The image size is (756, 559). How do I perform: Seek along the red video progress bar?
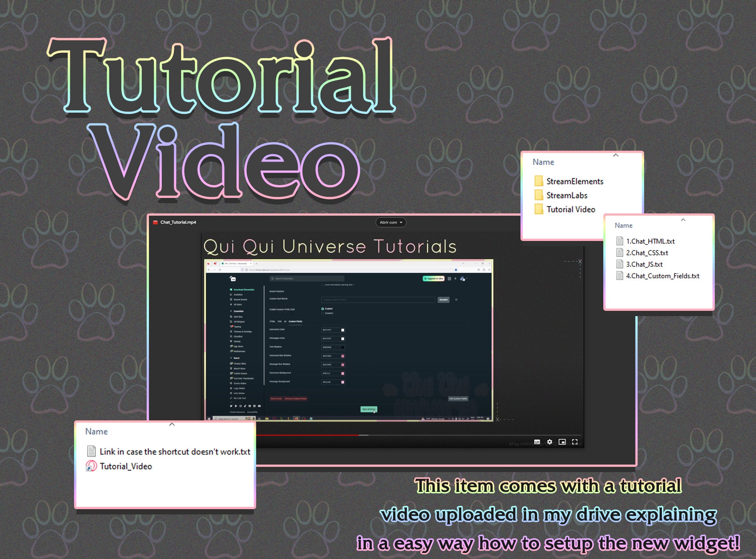point(307,435)
